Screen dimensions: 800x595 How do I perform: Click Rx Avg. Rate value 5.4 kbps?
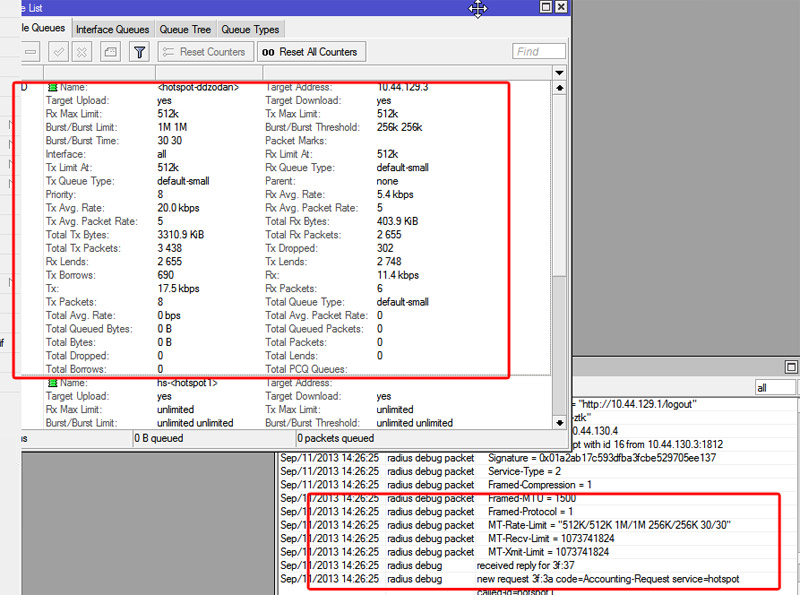click(x=395, y=194)
